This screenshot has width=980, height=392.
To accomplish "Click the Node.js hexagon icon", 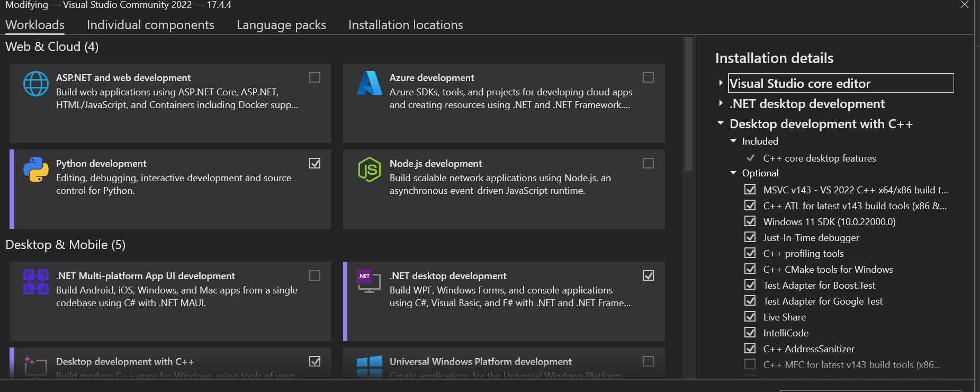I will (x=369, y=170).
